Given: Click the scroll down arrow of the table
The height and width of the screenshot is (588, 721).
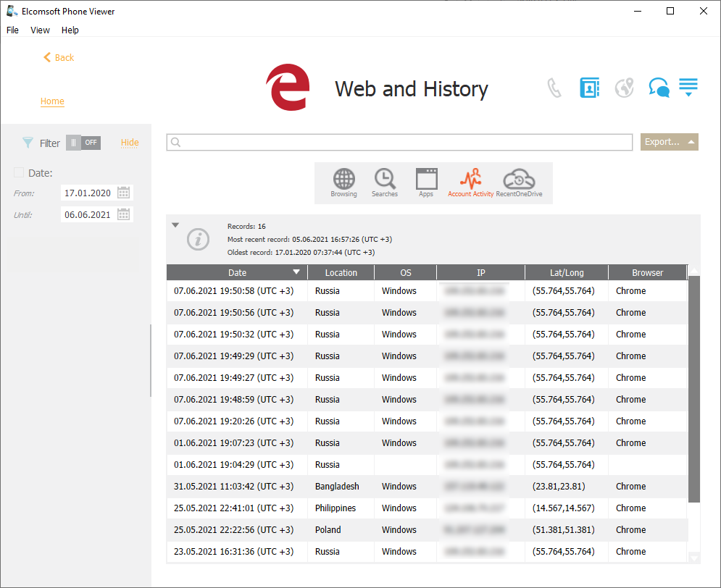Looking at the screenshot, I should [x=694, y=558].
